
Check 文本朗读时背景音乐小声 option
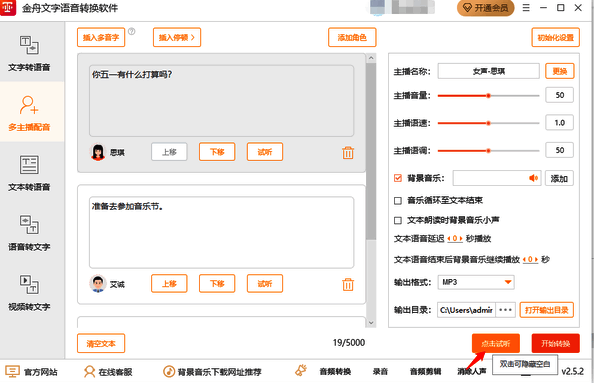tap(398, 220)
